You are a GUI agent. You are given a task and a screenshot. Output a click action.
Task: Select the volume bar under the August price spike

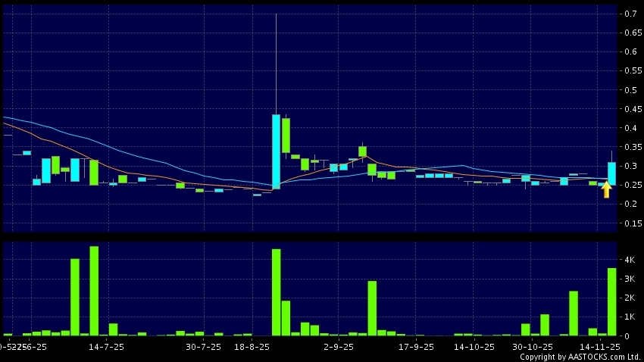point(277,292)
